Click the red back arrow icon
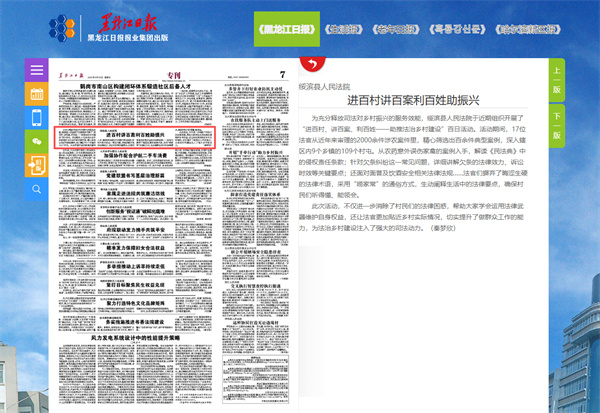This screenshot has height=413, width=600. click(x=316, y=64)
